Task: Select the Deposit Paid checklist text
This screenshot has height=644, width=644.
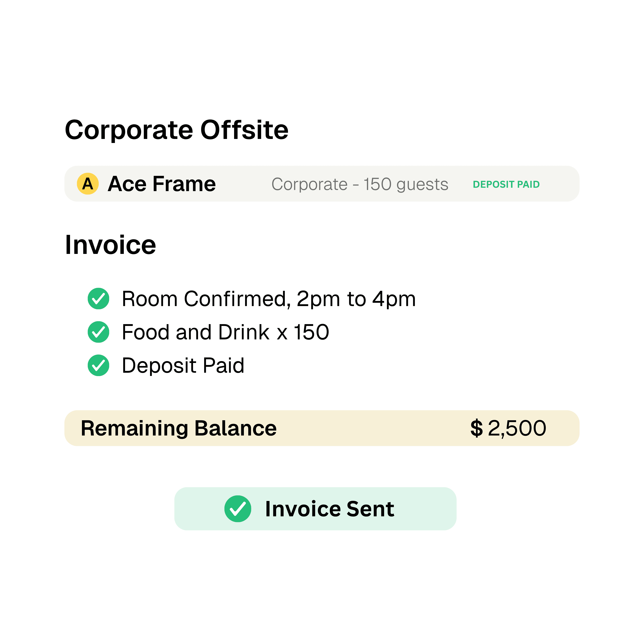Action: pos(183,366)
